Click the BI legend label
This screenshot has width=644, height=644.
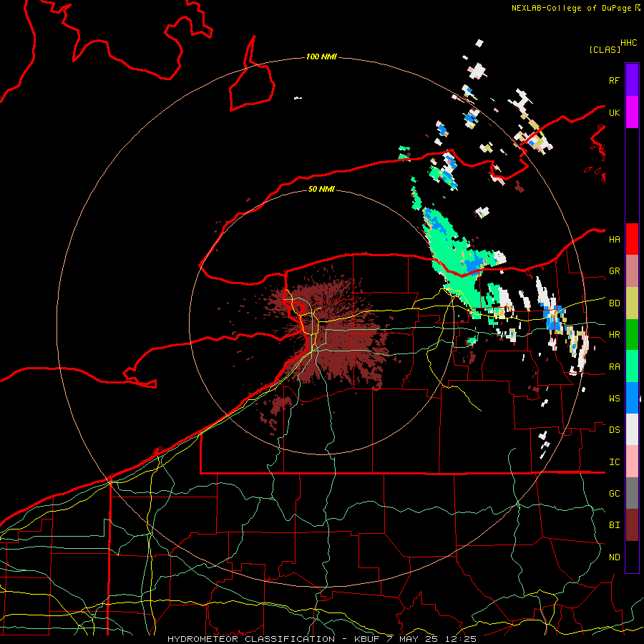click(x=614, y=525)
